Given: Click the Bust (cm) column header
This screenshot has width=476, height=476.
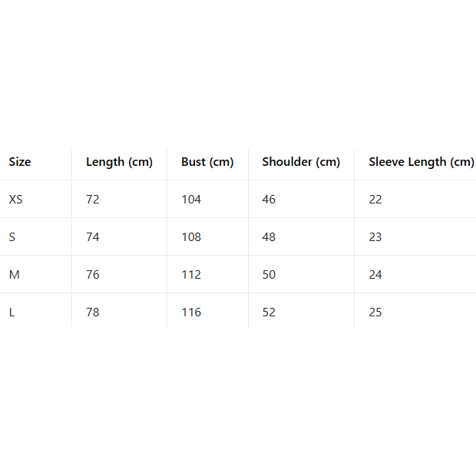Looking at the screenshot, I should (x=207, y=162).
